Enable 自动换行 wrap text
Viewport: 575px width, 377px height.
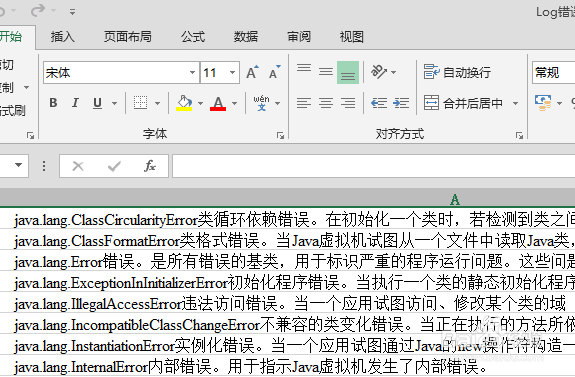(457, 72)
